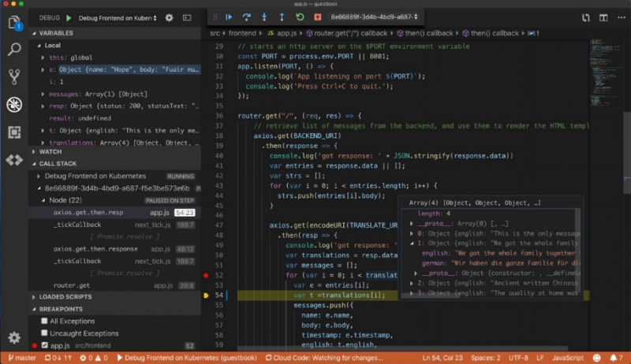This screenshot has width=631, height=364.
Task: Click 'src' breadcrumb segment
Action: point(215,33)
